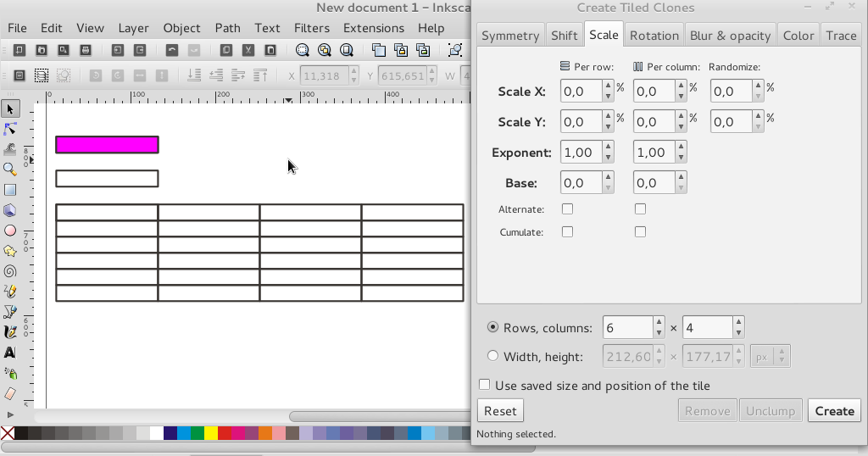Viewport: 868px width, 456px height.
Task: Pick the Rectangle drawing tool
Action: click(10, 190)
